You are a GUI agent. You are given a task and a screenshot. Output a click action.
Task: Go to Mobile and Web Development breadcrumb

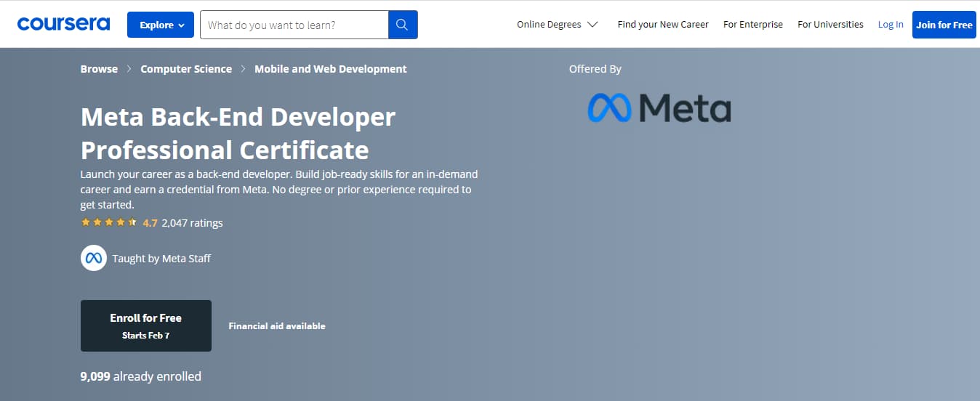click(x=331, y=69)
